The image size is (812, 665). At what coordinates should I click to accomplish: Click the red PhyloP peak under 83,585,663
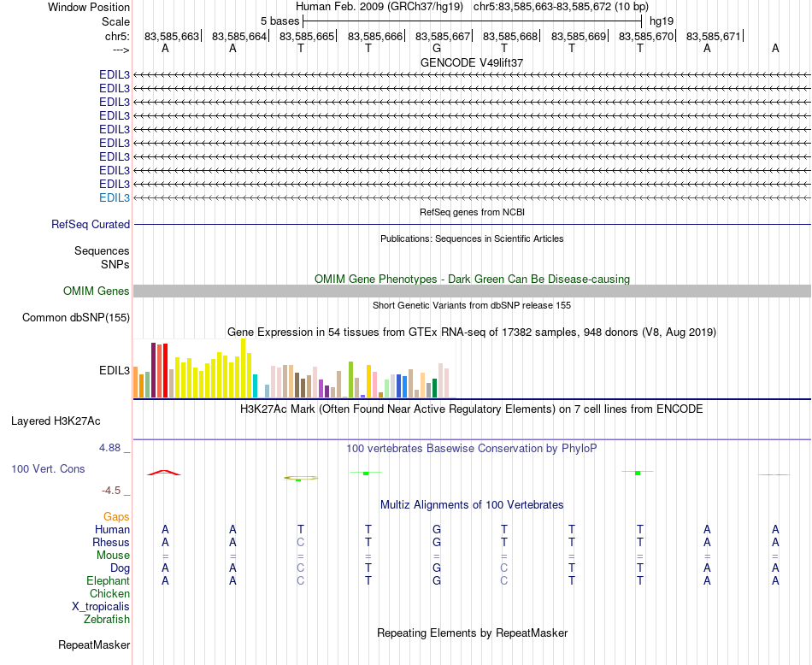coord(164,473)
